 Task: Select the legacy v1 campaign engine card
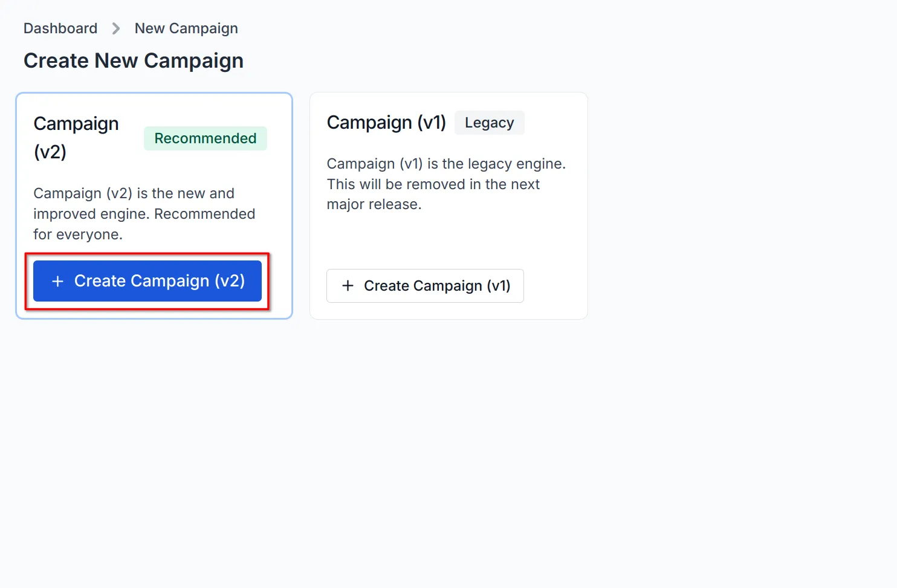click(x=448, y=205)
